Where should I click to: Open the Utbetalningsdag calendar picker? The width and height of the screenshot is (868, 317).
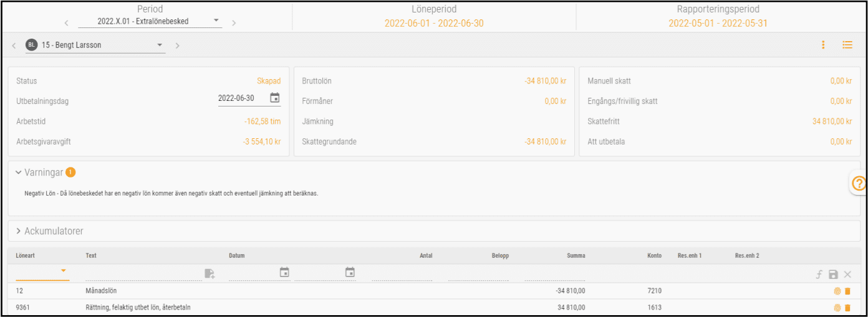click(x=274, y=98)
